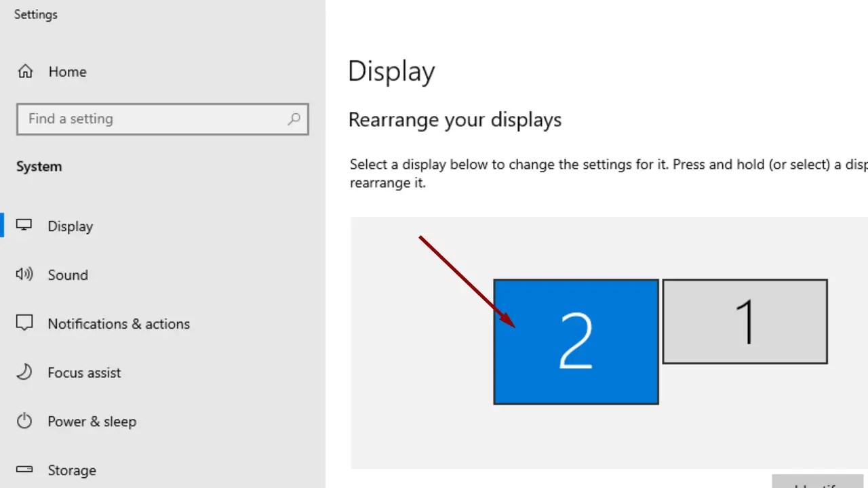Click the Focus assist moon icon
This screenshot has height=488, width=868.
[x=24, y=372]
